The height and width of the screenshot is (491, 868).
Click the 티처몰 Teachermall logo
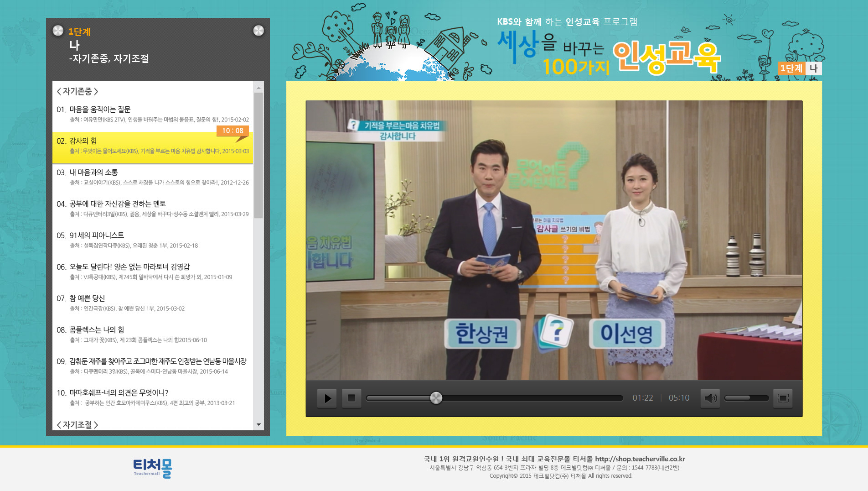point(152,468)
